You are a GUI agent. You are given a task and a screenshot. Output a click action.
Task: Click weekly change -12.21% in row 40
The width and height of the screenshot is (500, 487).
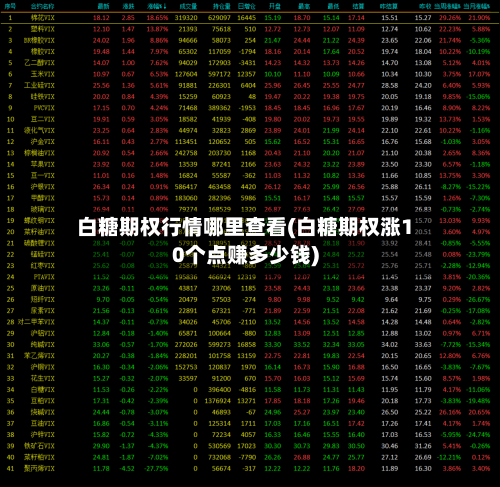[x=449, y=457]
